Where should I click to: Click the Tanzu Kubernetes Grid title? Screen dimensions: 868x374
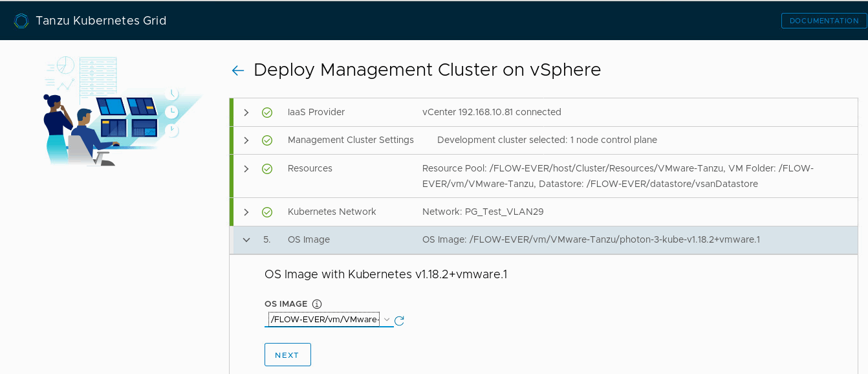coord(101,21)
